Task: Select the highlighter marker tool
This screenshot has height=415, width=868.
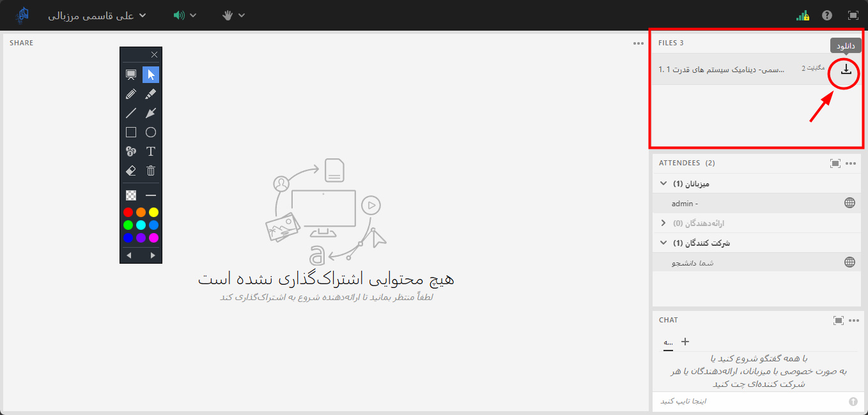Action: [x=151, y=94]
